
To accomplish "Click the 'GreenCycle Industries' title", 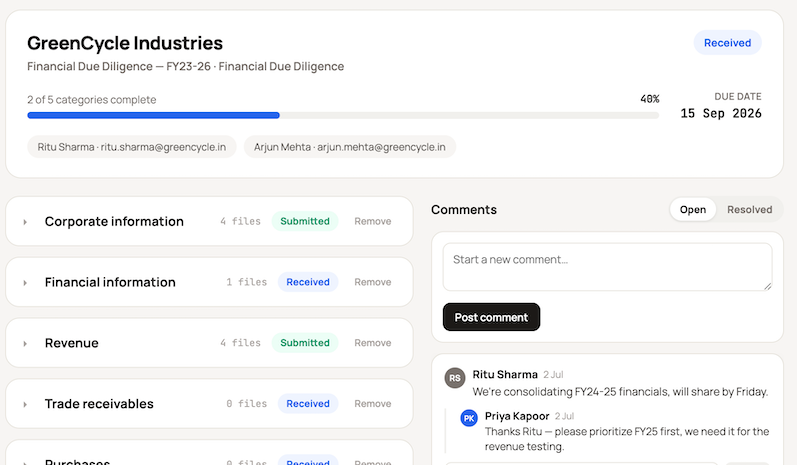I will point(125,43).
